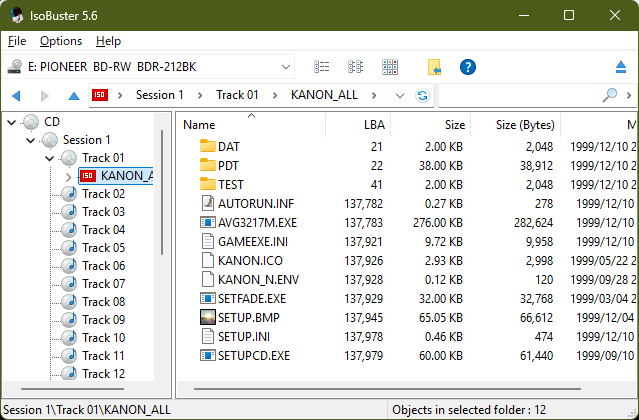This screenshot has width=639, height=420.
Task: Open the blue help question mark icon
Action: coord(468,67)
